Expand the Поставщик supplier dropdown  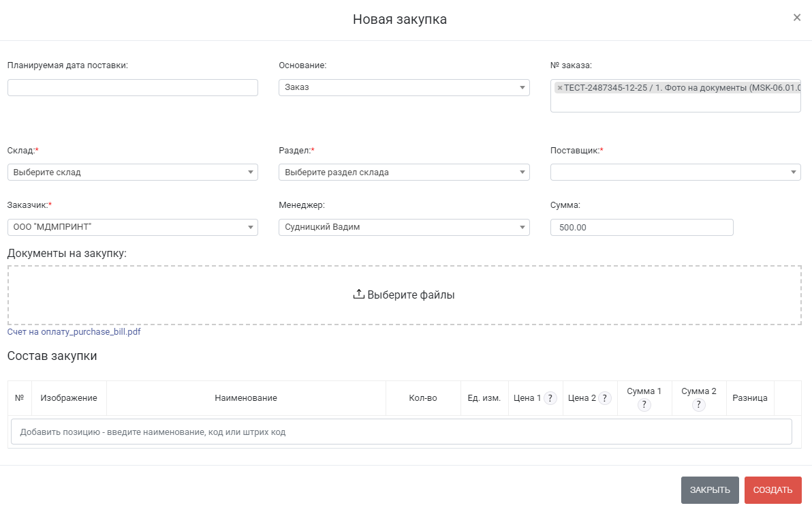[675, 172]
